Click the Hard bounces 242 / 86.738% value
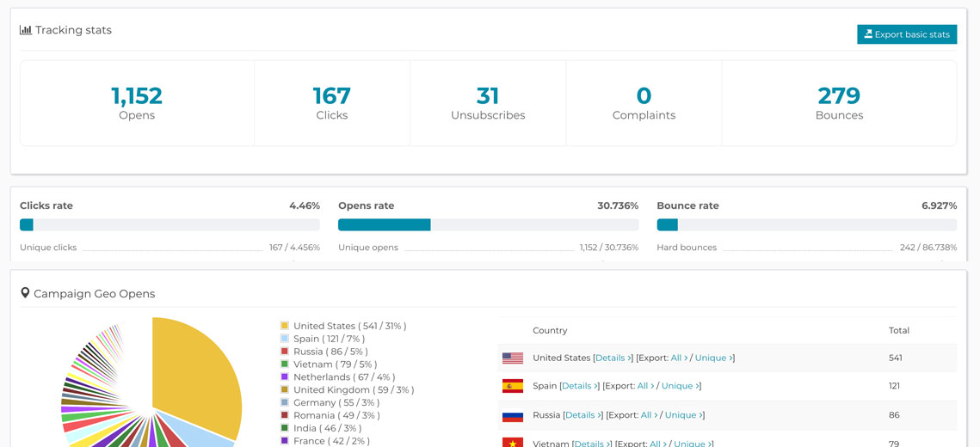 [928, 248]
